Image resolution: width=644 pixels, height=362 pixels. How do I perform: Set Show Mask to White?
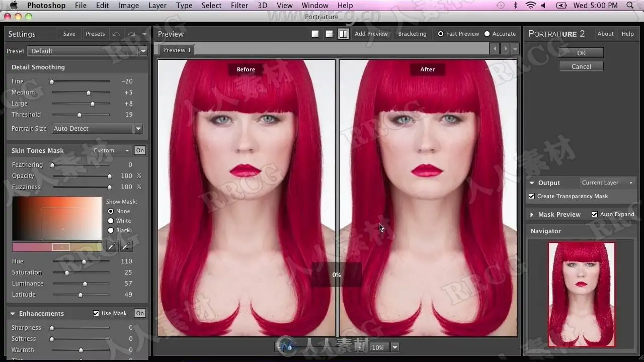[x=111, y=221]
